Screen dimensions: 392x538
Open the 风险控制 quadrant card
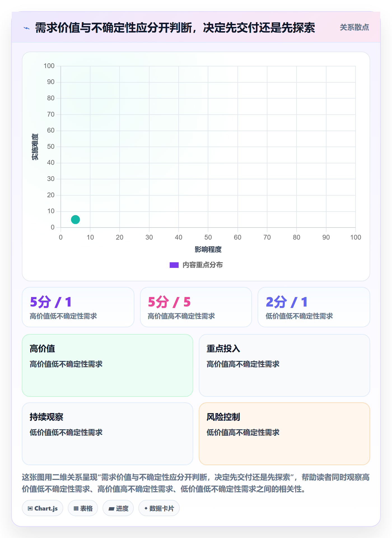tap(284, 434)
